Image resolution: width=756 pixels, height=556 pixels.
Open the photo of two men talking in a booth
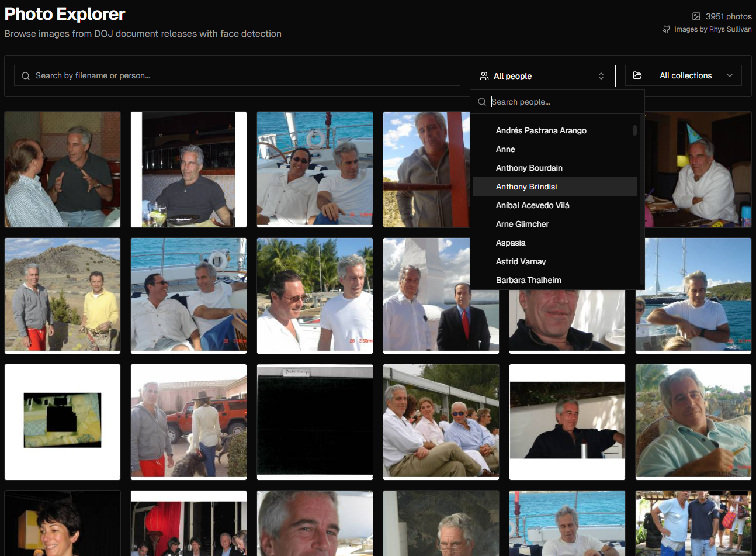click(x=63, y=170)
